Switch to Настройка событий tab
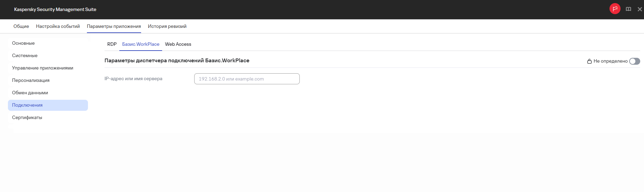 point(58,26)
